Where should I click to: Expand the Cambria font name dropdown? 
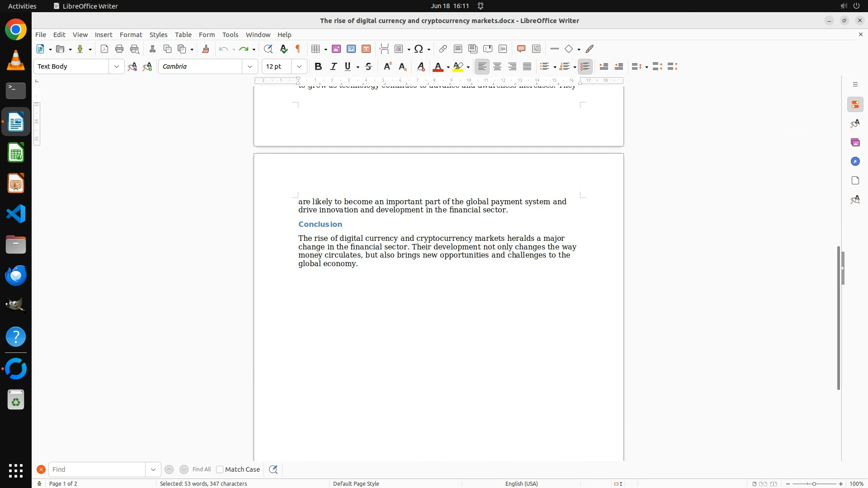point(250,66)
